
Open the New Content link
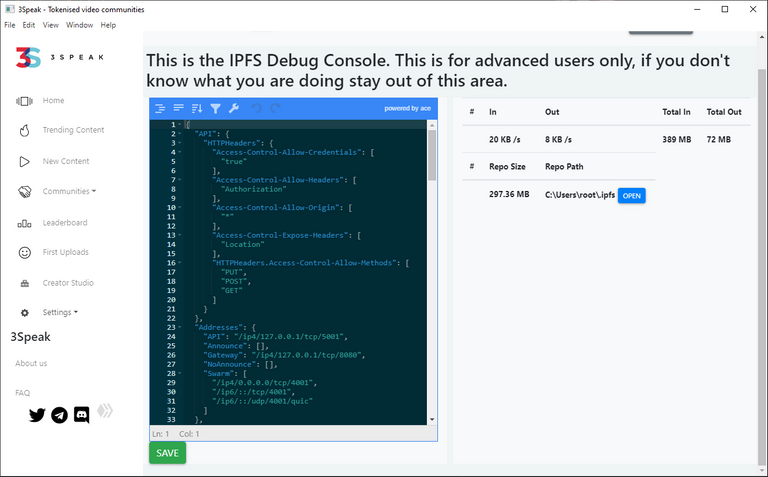pos(66,161)
